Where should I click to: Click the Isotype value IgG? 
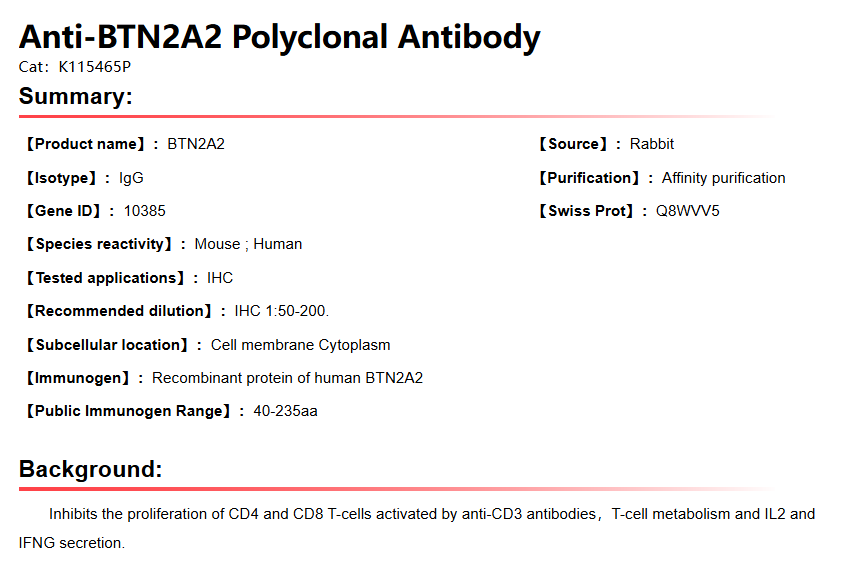[131, 178]
